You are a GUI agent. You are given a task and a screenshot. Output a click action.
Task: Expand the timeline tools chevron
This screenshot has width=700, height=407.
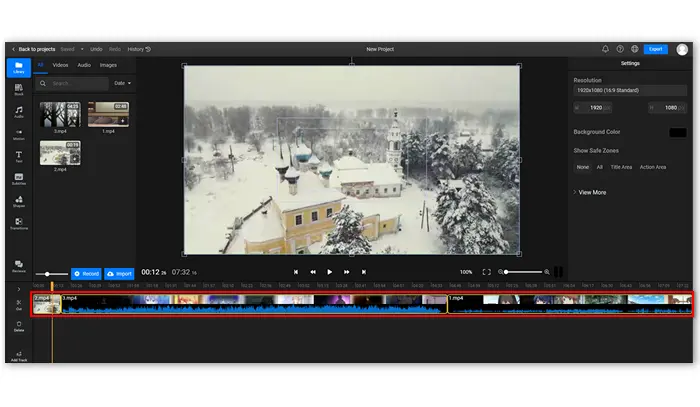tap(19, 289)
